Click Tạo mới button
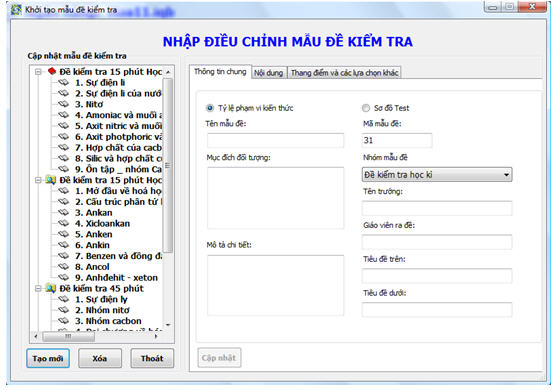The image size is (558, 390). 48,358
